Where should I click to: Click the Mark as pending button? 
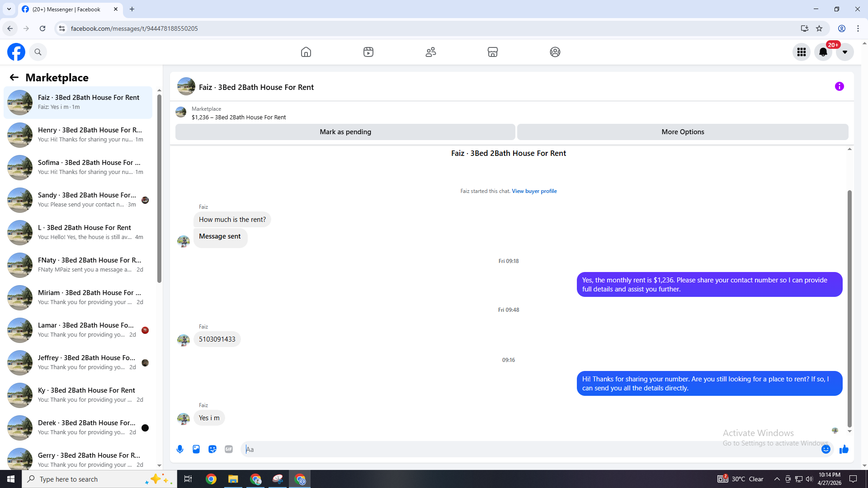tap(345, 132)
